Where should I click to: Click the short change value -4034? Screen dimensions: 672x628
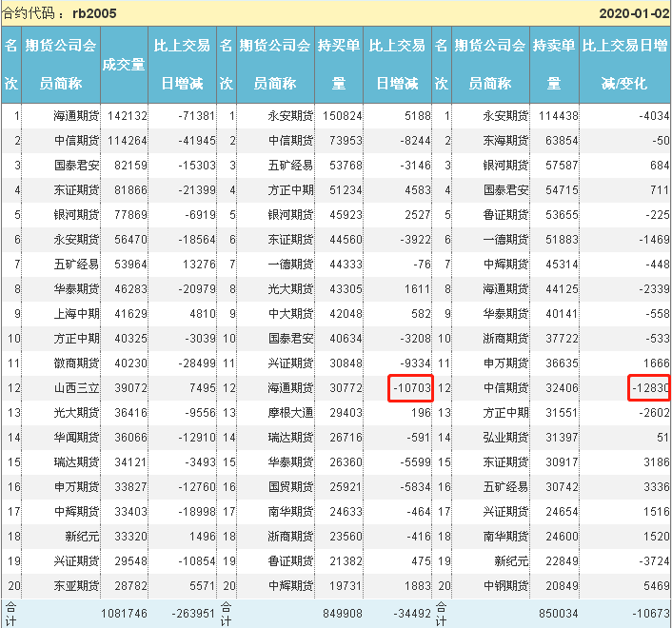pyautogui.click(x=654, y=116)
